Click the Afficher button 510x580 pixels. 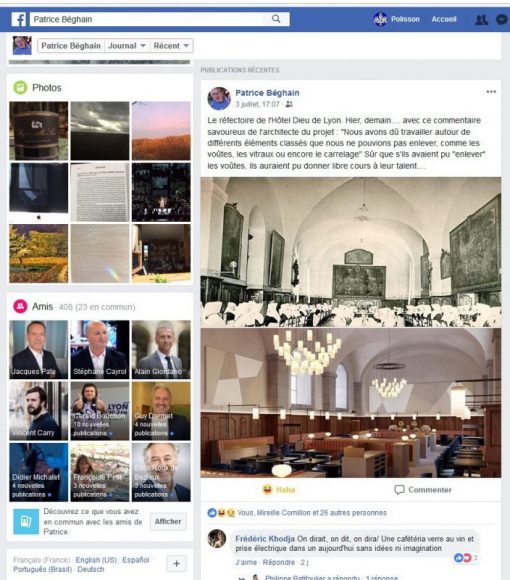click(168, 521)
